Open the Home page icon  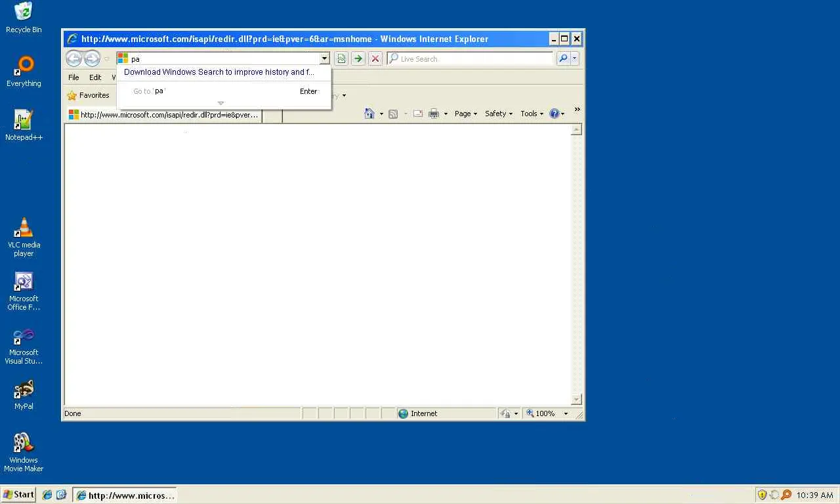[x=369, y=114]
